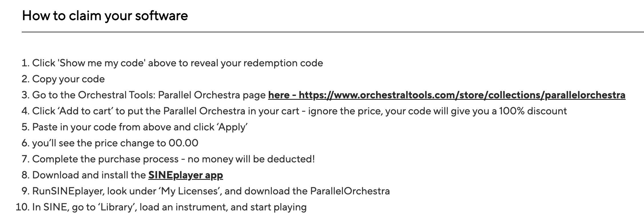Click the 'Apply' word in step 5

233,127
